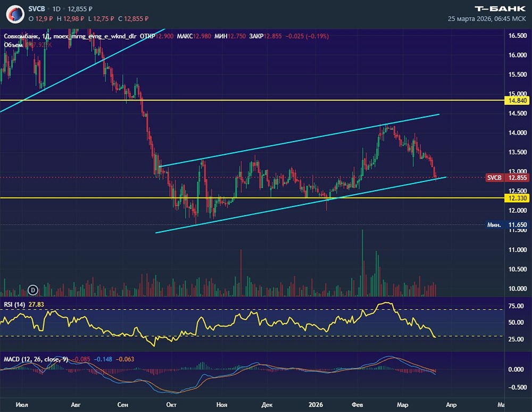Click the 16.500 price axis value

tap(518, 36)
